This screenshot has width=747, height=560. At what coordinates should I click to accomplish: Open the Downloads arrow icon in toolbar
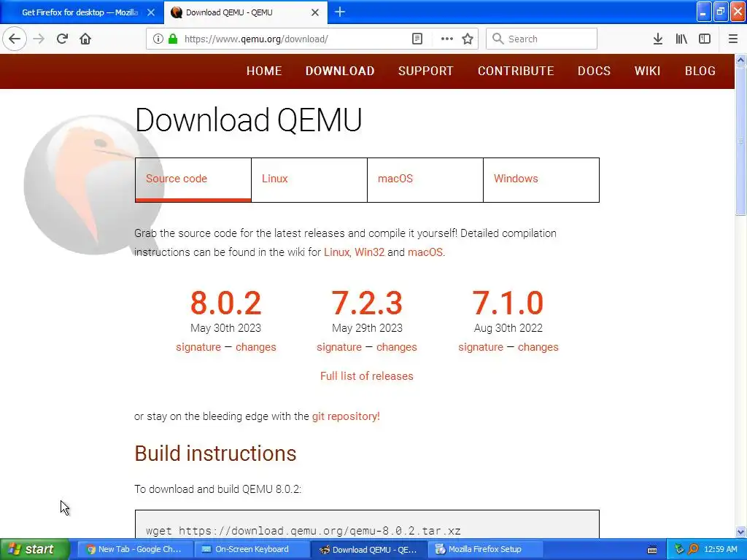tap(658, 39)
